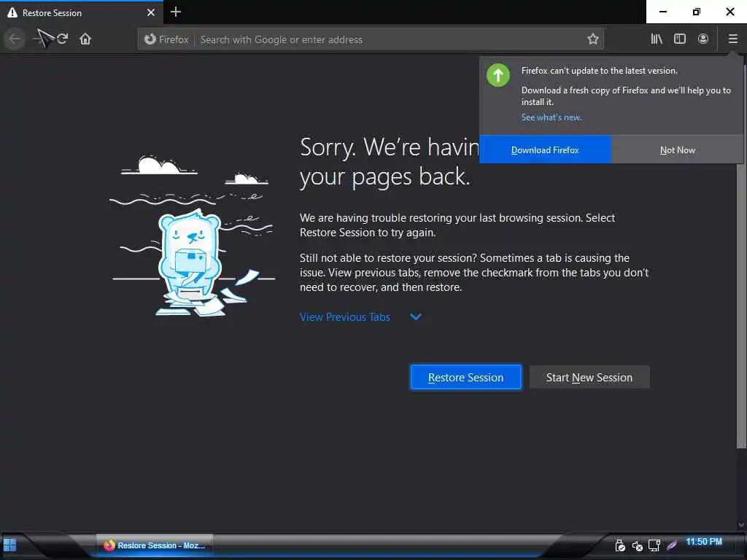Open the See what's new link
The height and width of the screenshot is (560, 747).
point(551,117)
